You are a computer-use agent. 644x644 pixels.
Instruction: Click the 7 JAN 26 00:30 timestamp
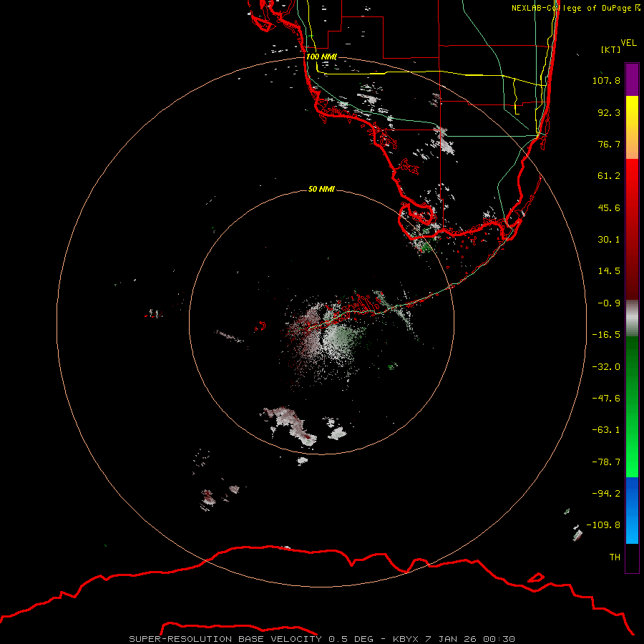pos(470,639)
